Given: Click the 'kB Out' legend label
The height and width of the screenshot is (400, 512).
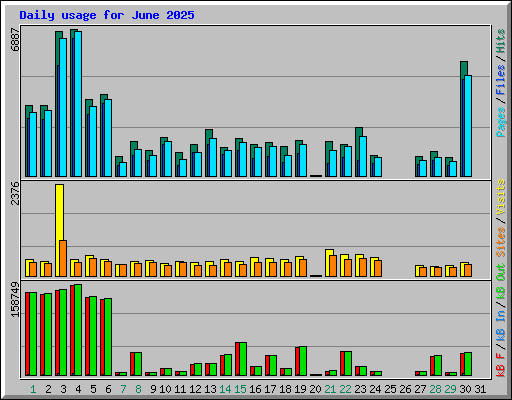Looking at the screenshot, I should click(500, 282).
